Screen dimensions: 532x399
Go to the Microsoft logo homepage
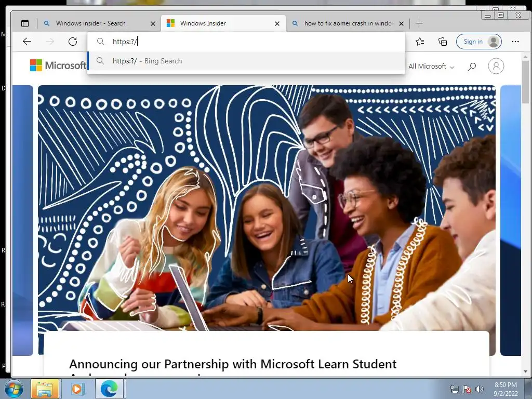pos(58,65)
